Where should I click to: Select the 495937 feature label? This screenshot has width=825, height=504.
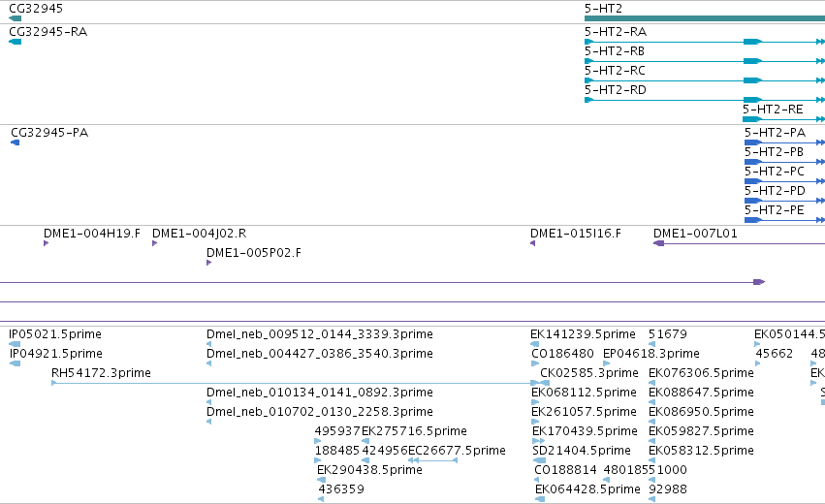[337, 431]
